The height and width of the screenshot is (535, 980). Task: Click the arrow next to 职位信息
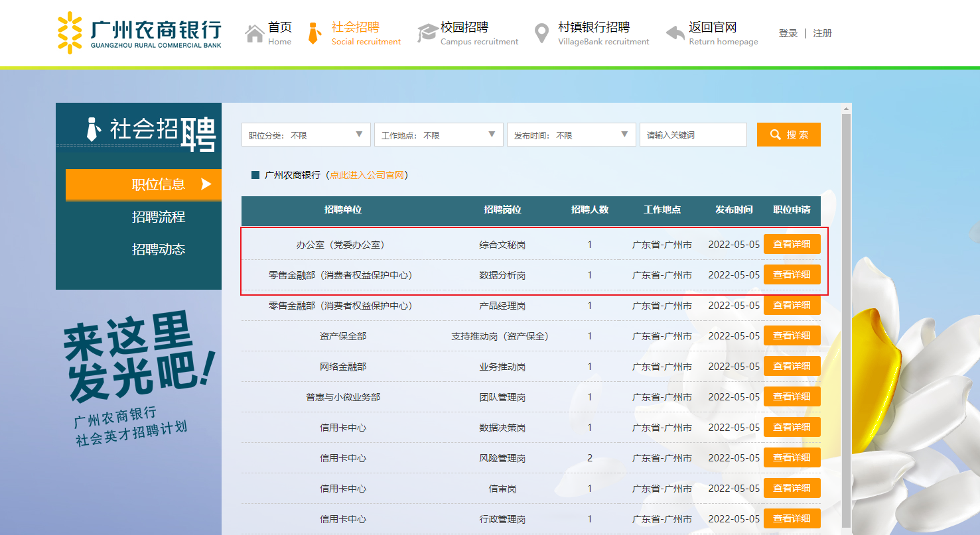[206, 184]
